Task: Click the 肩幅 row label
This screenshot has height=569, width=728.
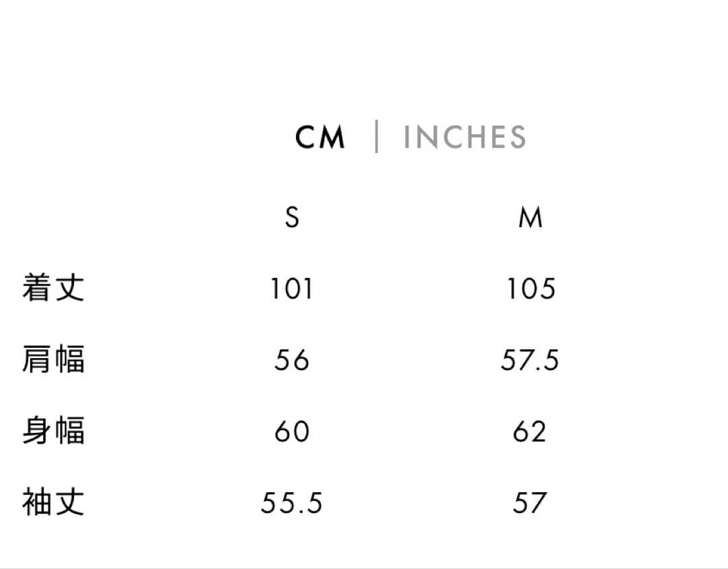Action: click(53, 359)
